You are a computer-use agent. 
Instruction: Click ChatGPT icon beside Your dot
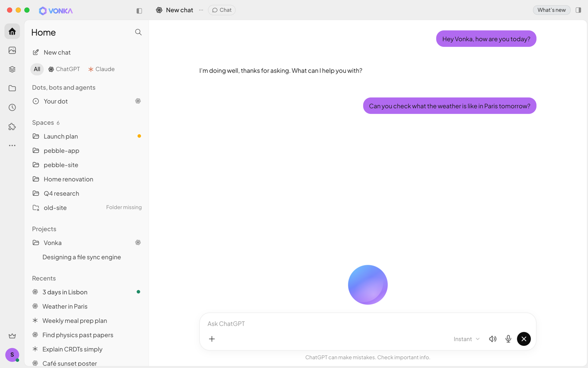click(x=138, y=101)
